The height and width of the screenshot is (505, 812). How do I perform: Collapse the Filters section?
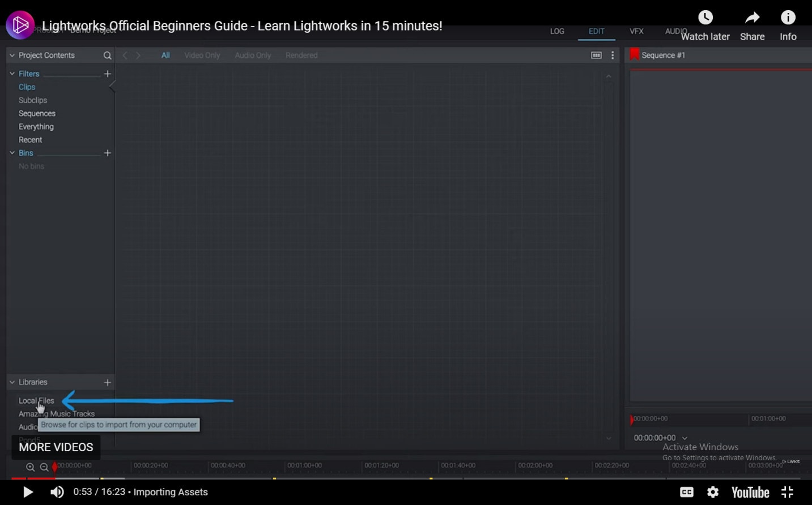pyautogui.click(x=12, y=74)
